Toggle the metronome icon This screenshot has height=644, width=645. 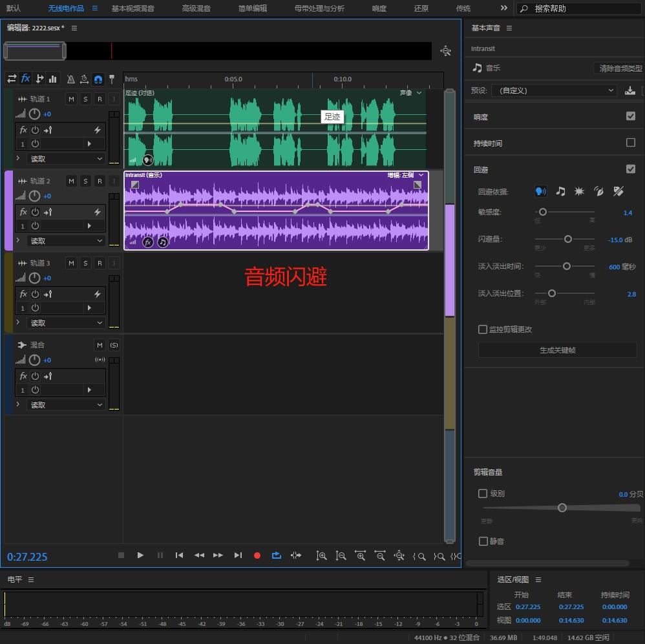(70, 79)
